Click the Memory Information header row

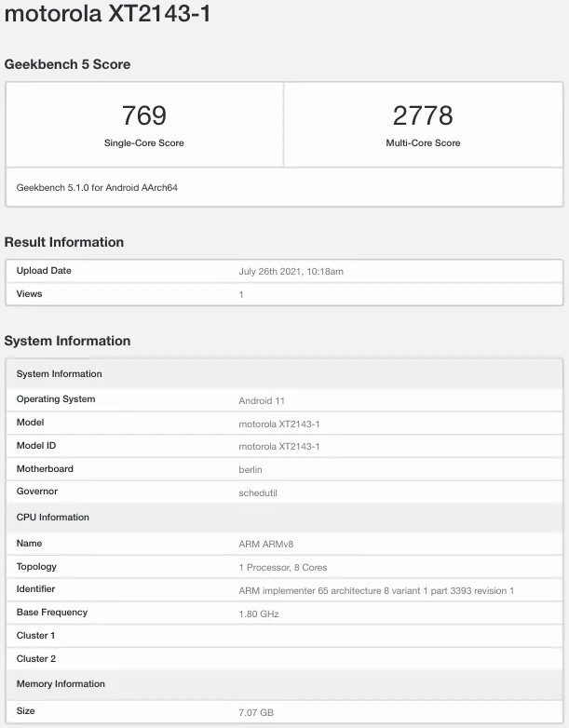click(x=284, y=684)
